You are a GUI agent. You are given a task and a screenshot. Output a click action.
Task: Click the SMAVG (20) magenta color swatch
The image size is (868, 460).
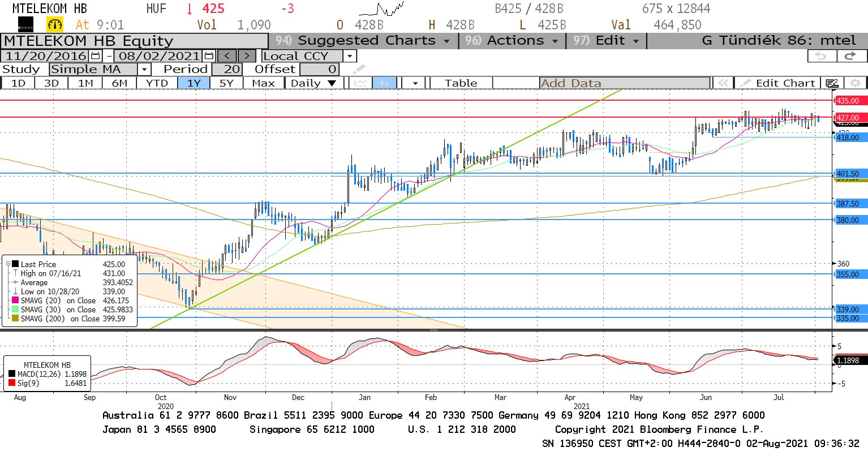point(15,300)
